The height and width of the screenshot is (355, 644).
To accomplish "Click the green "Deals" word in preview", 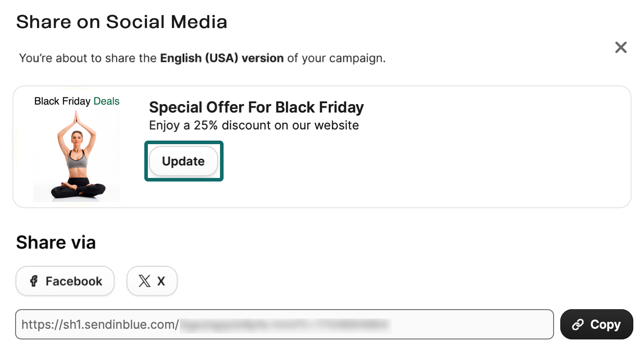I will pyautogui.click(x=106, y=101).
